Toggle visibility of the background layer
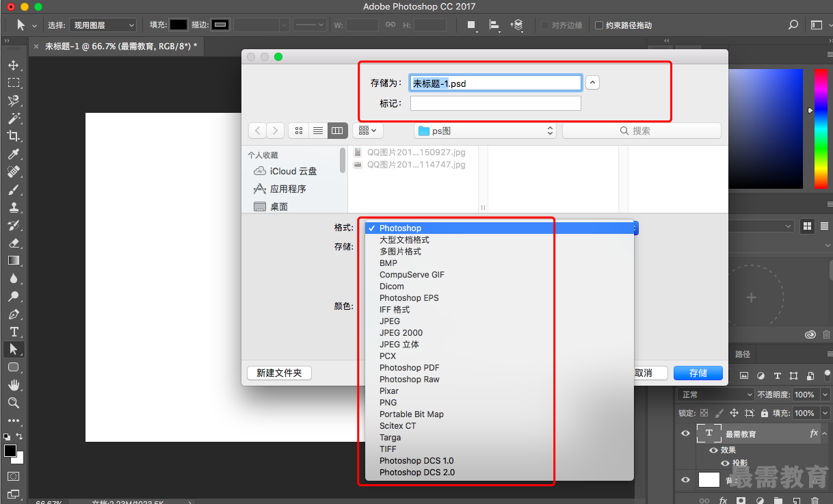Viewport: 833px width, 504px height. pos(686,480)
